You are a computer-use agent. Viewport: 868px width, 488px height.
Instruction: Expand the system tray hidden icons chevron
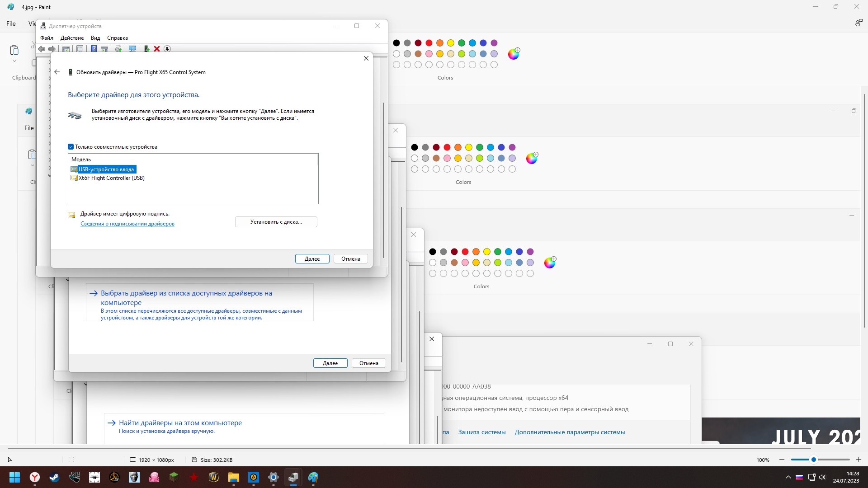coord(788,477)
